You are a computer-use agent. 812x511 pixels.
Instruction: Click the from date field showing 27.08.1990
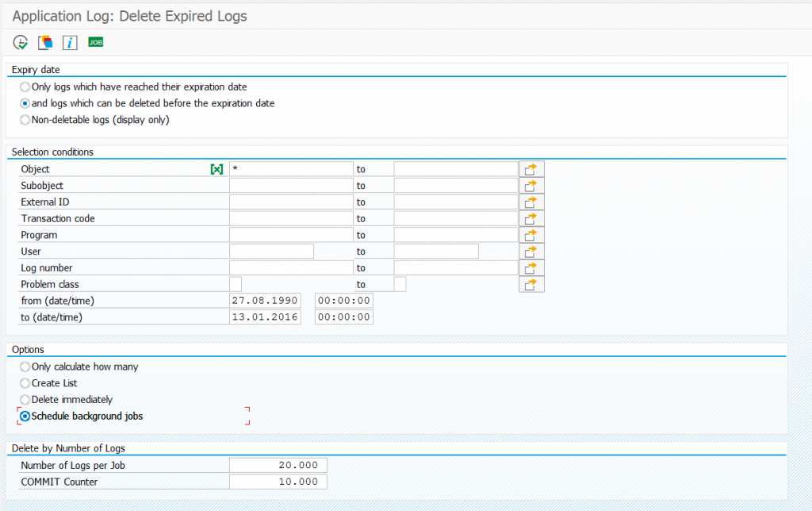click(x=263, y=300)
